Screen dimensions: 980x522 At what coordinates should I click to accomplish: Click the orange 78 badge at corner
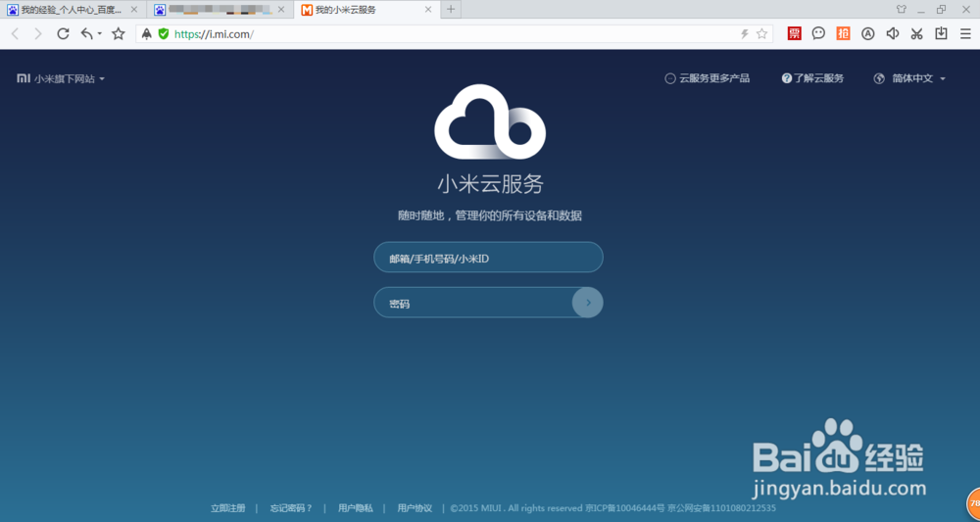point(974,503)
